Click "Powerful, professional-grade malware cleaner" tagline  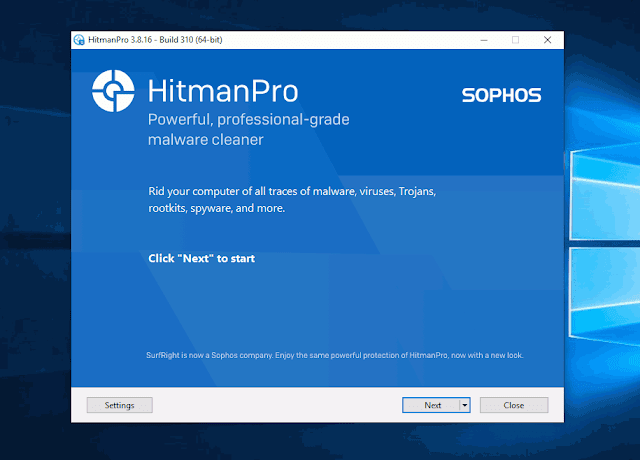(248, 129)
